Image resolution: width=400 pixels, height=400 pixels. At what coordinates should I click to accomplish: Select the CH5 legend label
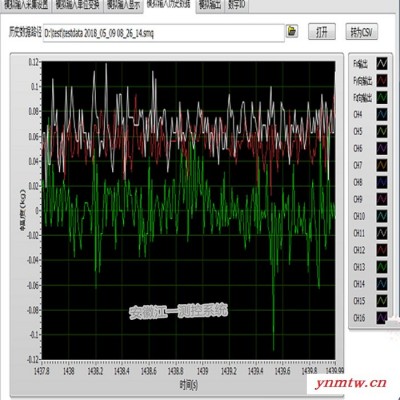(x=358, y=131)
